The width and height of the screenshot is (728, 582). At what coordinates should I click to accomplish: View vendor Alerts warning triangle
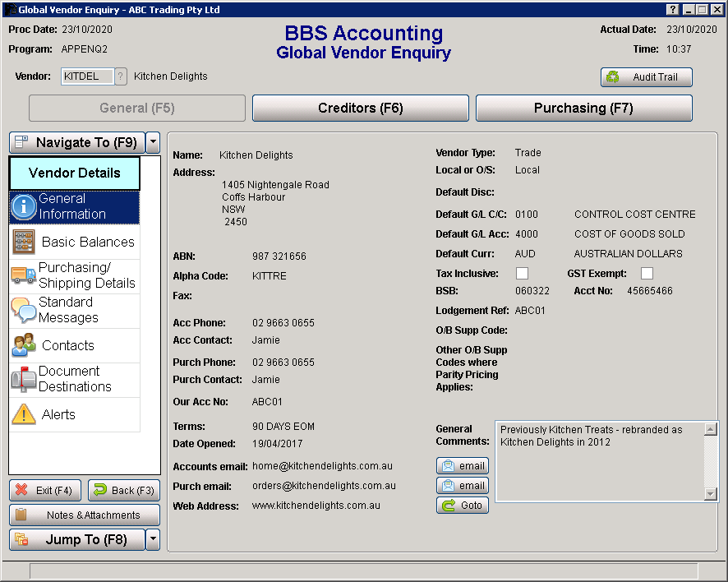(x=23, y=414)
